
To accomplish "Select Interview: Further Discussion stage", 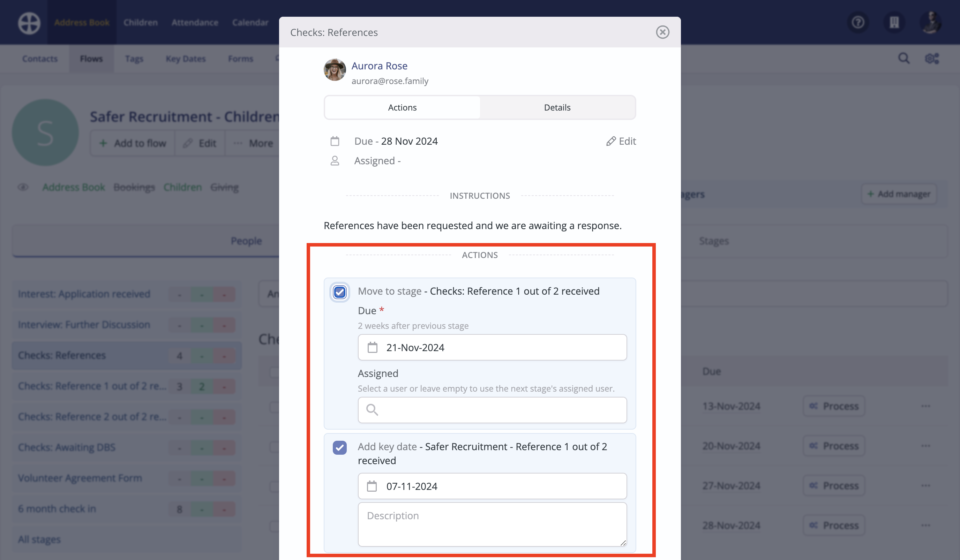I will click(x=127, y=325).
